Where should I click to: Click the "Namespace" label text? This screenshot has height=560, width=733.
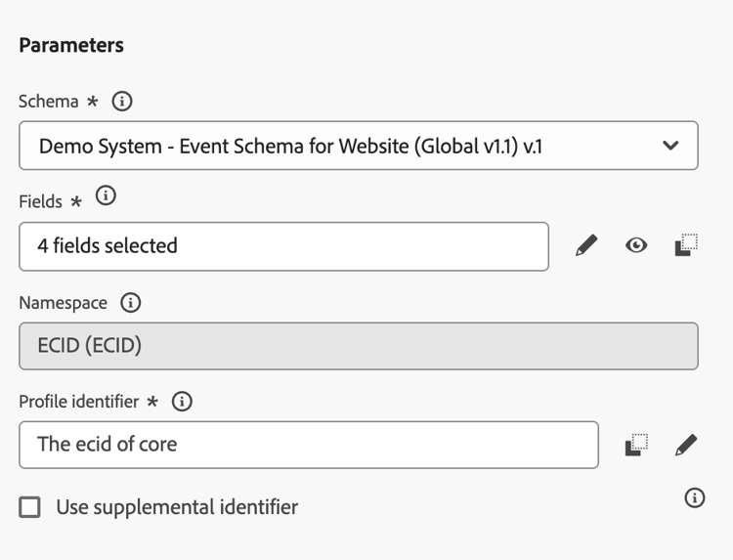pyautogui.click(x=63, y=303)
